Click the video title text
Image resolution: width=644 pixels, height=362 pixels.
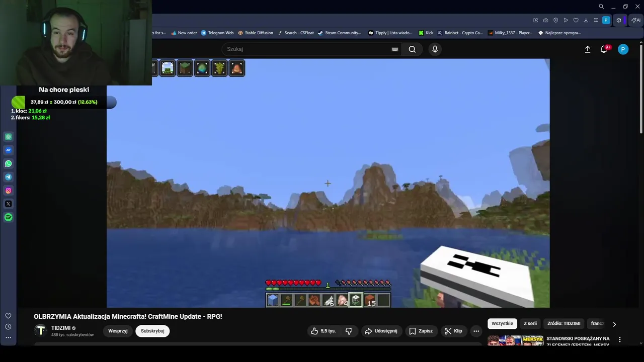tap(128, 316)
